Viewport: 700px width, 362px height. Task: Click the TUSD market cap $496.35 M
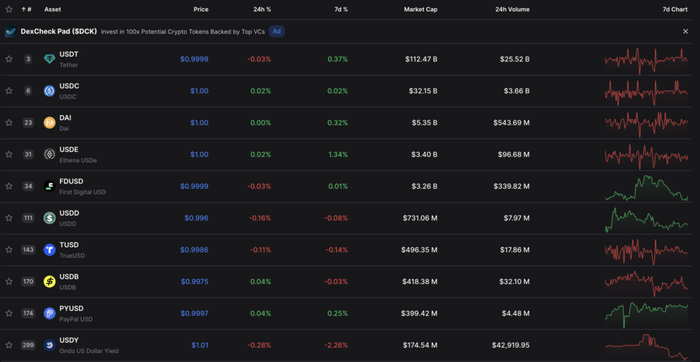(x=419, y=250)
